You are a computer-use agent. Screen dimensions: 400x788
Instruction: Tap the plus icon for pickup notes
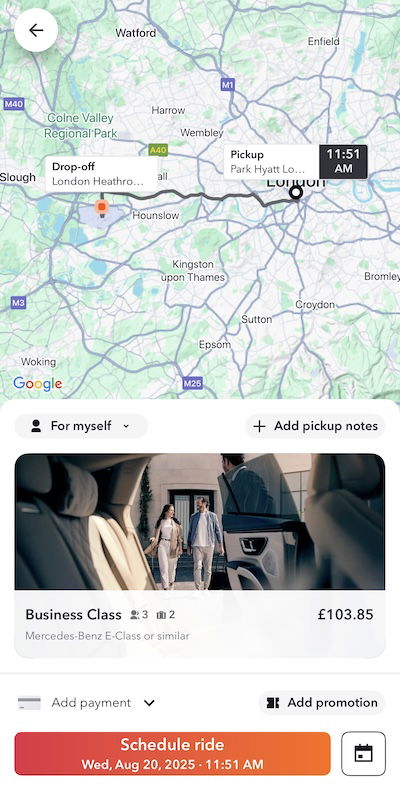(259, 426)
